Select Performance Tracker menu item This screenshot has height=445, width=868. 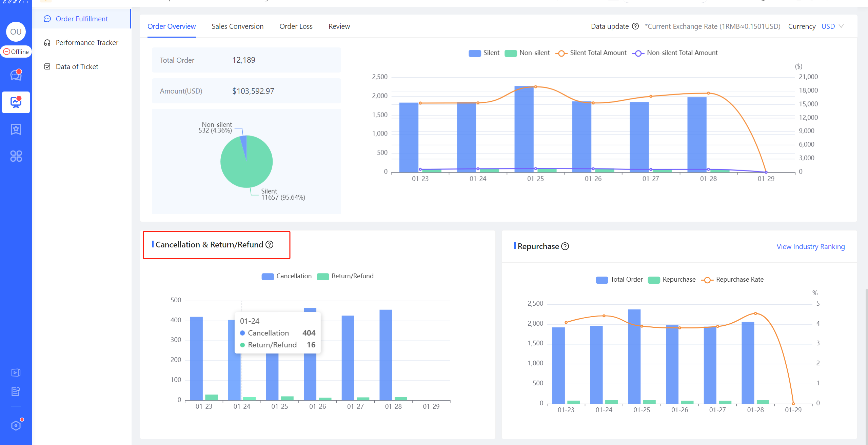[81, 43]
